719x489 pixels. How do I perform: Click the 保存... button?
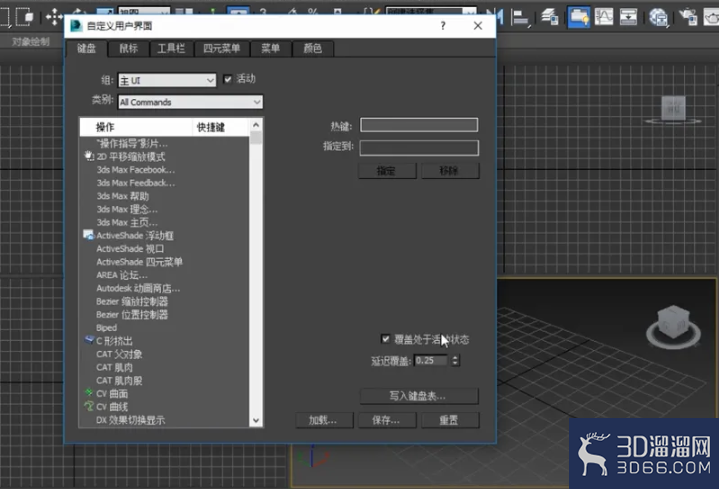(x=387, y=420)
